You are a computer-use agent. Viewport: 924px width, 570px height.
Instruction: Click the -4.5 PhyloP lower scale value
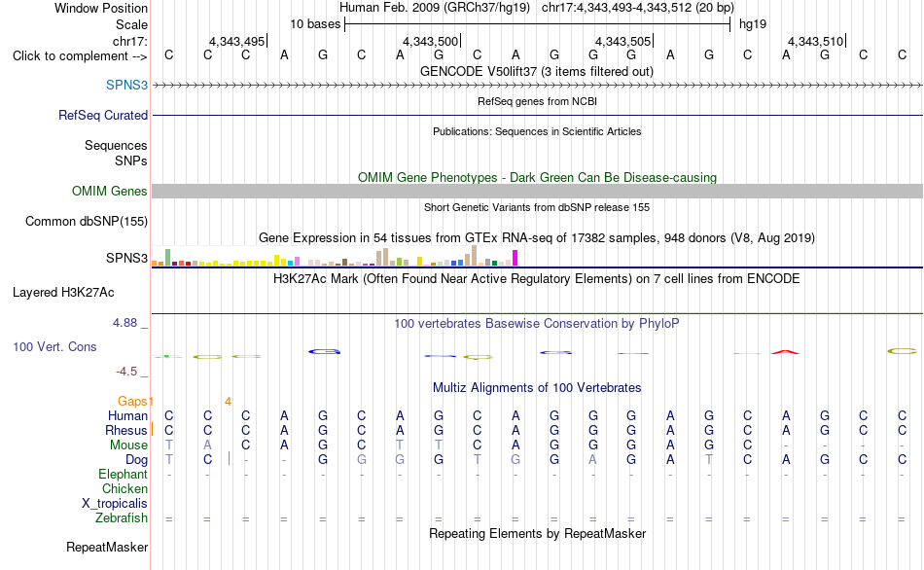(x=126, y=372)
